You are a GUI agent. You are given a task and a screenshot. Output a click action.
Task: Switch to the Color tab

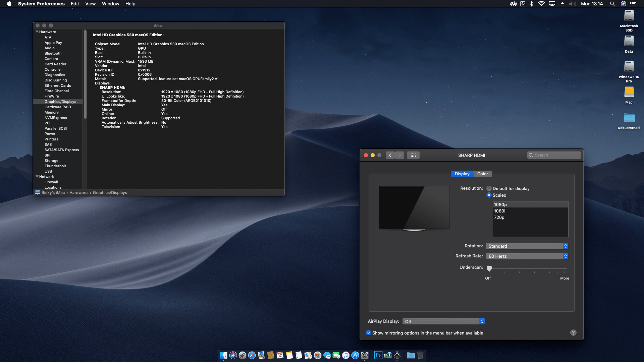pos(482,174)
